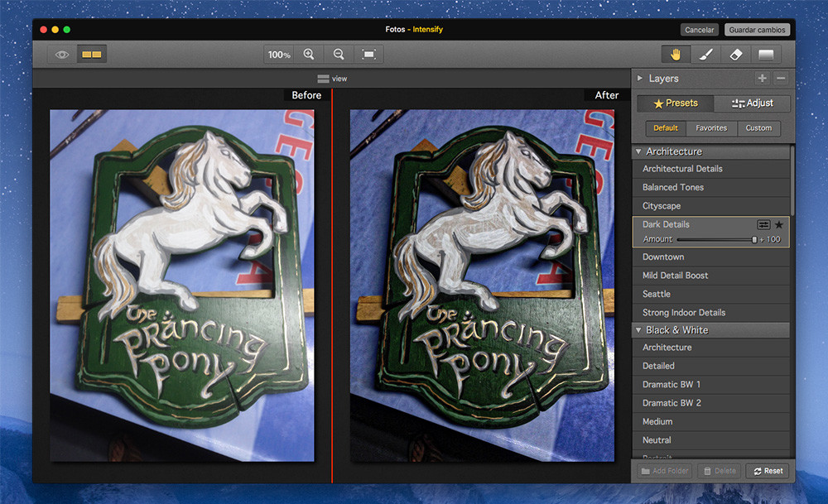Apply the Architectural Details preset
Screen dimensions: 828x504
point(710,169)
